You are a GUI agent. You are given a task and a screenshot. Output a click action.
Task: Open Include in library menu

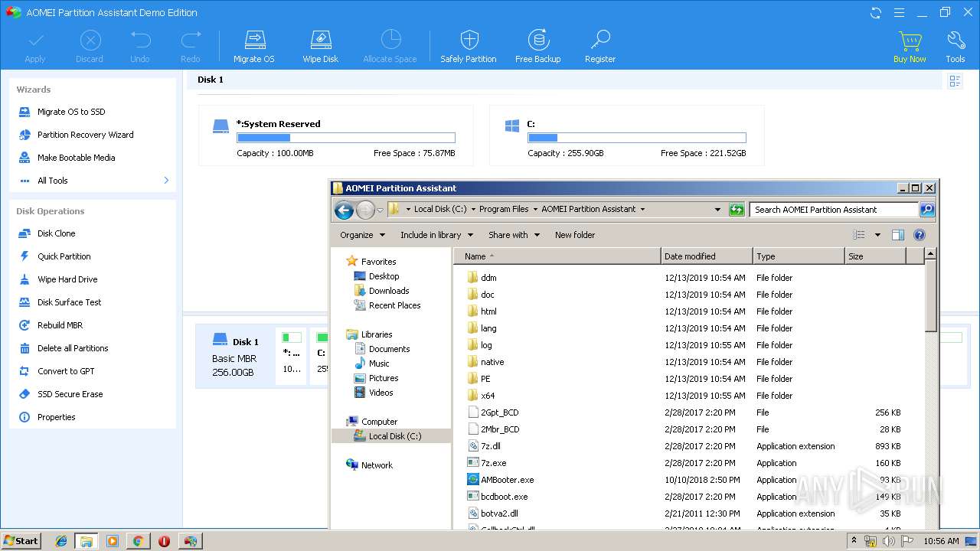(x=436, y=235)
